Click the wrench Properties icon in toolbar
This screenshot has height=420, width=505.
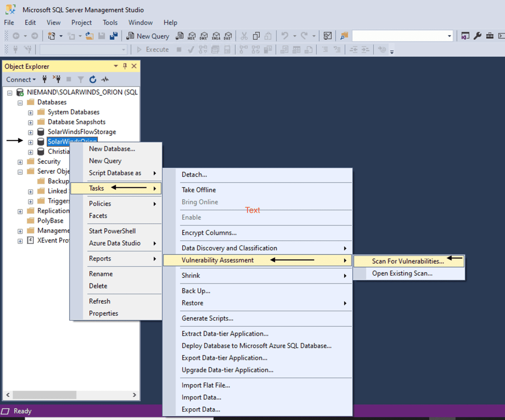click(x=477, y=36)
